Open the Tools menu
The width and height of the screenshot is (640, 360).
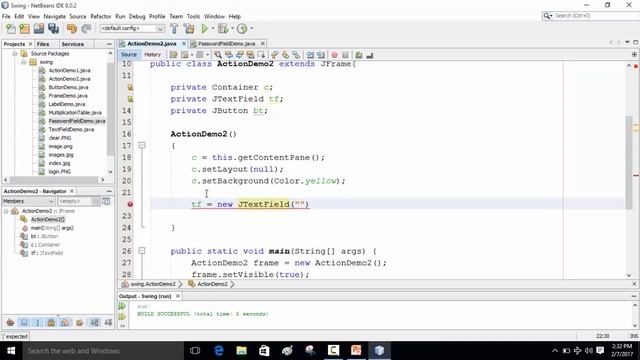point(193,16)
